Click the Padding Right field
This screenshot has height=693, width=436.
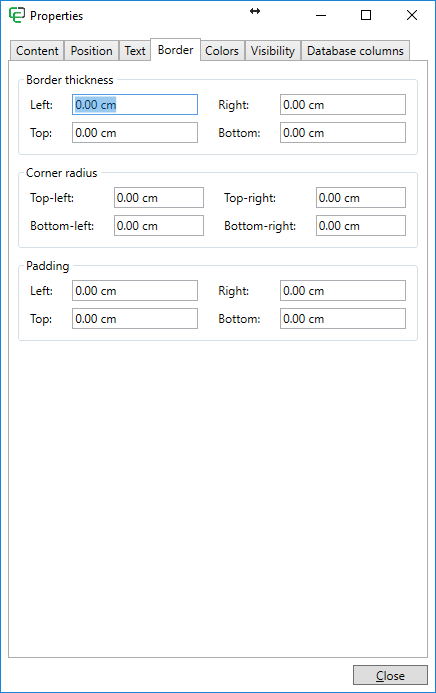(343, 290)
